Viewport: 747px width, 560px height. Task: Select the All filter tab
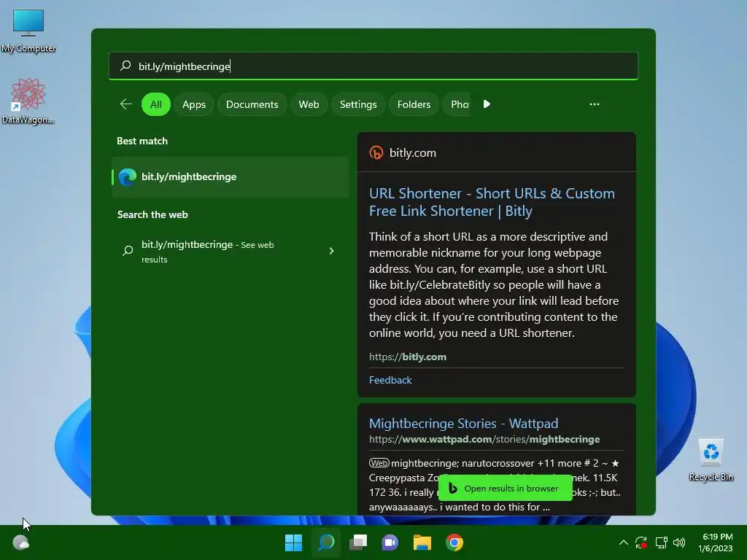[156, 104]
